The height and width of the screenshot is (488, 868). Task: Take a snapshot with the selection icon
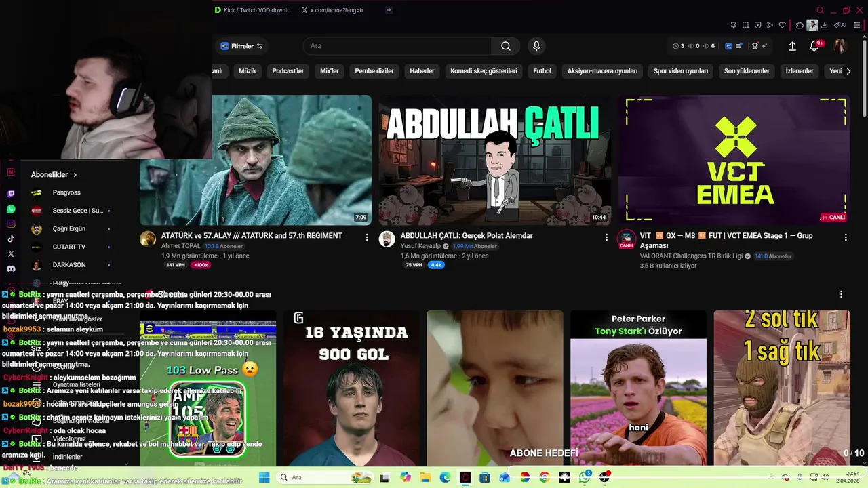pos(745,25)
